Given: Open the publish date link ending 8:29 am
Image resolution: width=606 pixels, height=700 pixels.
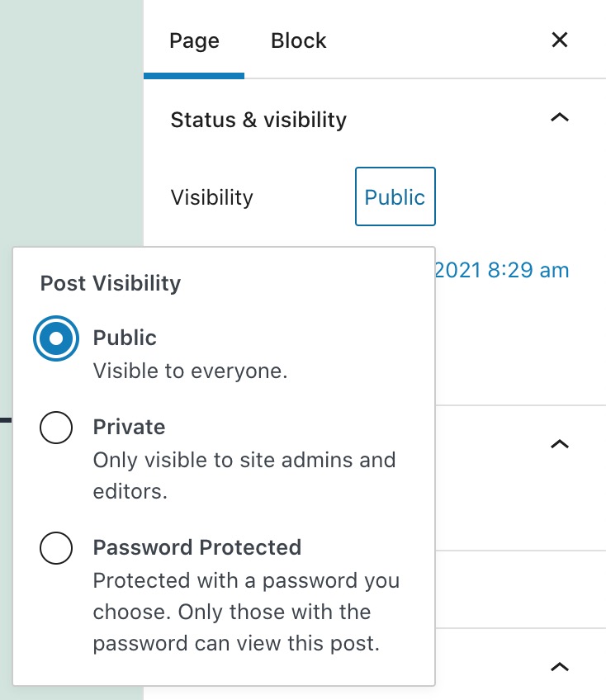Looking at the screenshot, I should [x=502, y=270].
